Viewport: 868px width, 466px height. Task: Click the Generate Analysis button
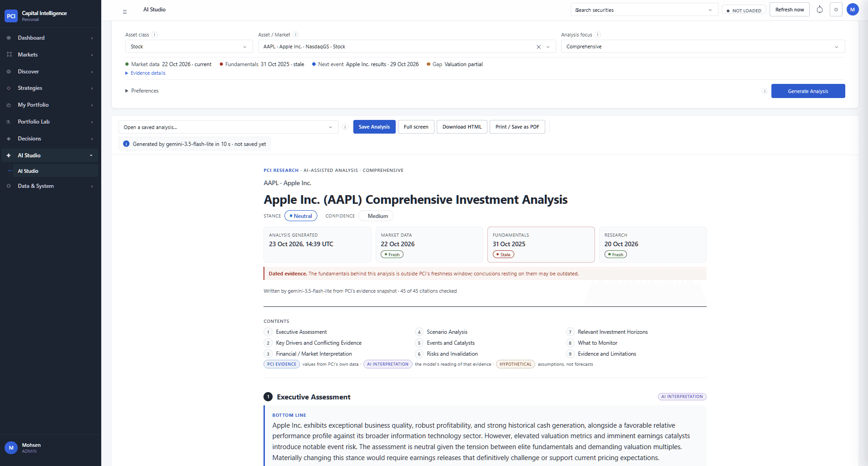point(808,91)
